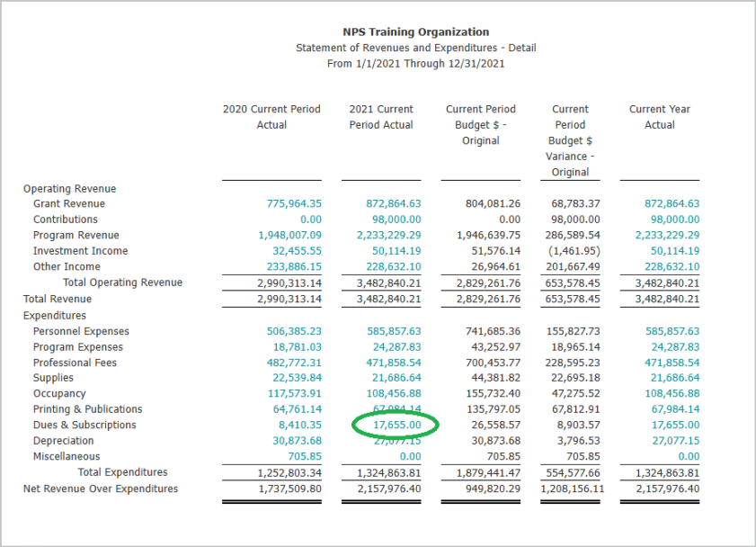Select the Net Revenue Over Expenditures row label
The height and width of the screenshot is (547, 756).
(x=101, y=489)
